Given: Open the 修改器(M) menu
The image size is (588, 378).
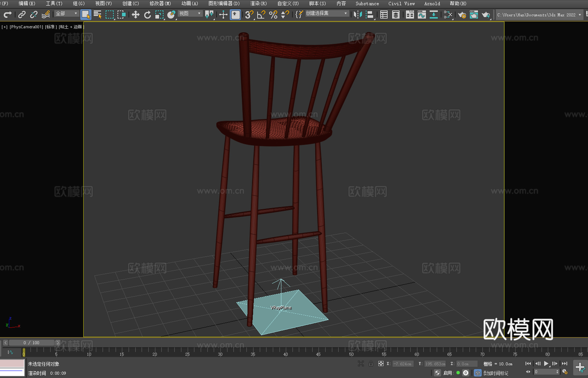Looking at the screenshot, I should pos(160,3).
